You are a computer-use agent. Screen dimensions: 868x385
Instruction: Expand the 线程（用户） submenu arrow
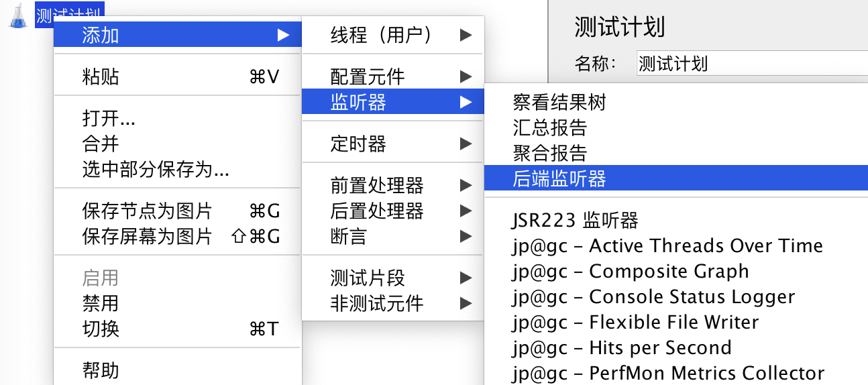466,35
